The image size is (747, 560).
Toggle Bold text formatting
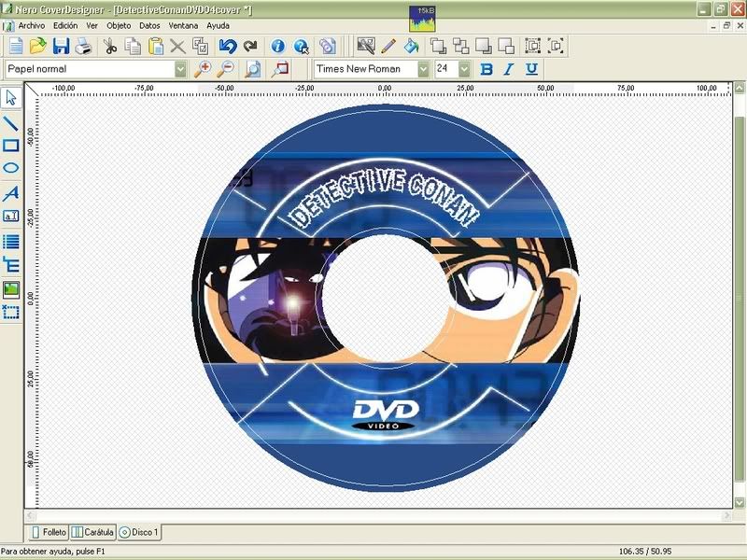pyautogui.click(x=486, y=69)
